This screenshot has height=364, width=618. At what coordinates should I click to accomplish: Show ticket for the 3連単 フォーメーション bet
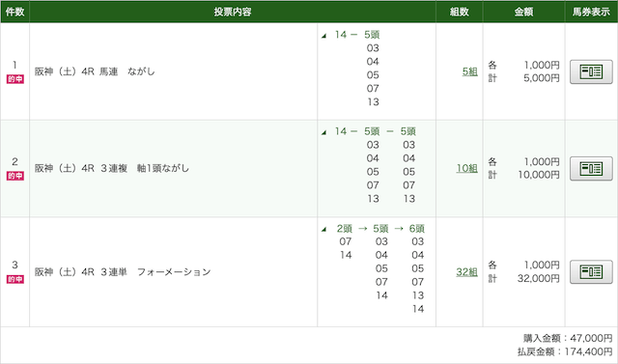[591, 272]
